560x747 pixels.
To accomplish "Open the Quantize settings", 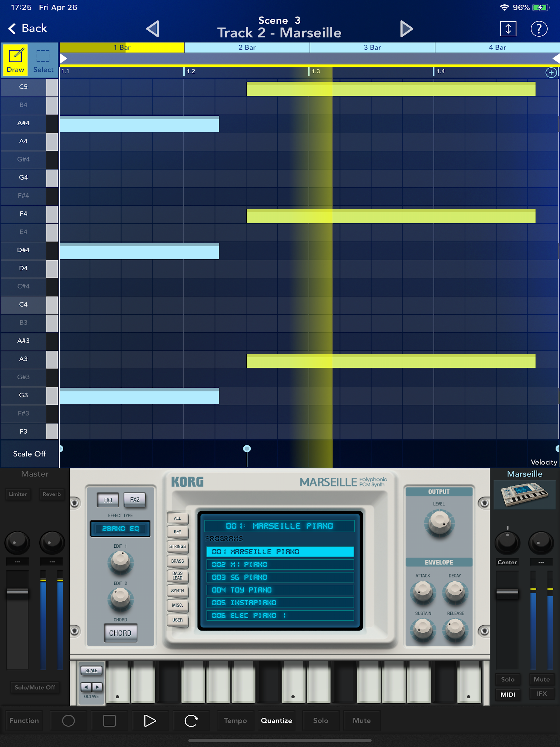I will [277, 721].
